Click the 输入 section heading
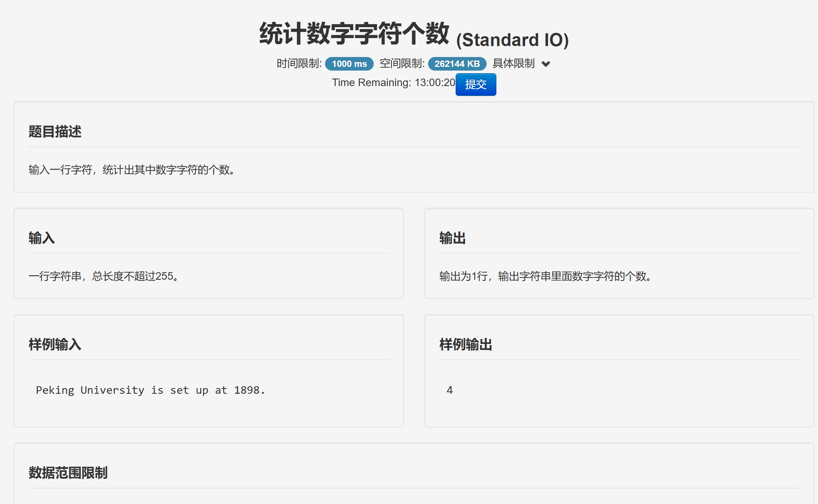Image resolution: width=818 pixels, height=504 pixels. click(42, 238)
